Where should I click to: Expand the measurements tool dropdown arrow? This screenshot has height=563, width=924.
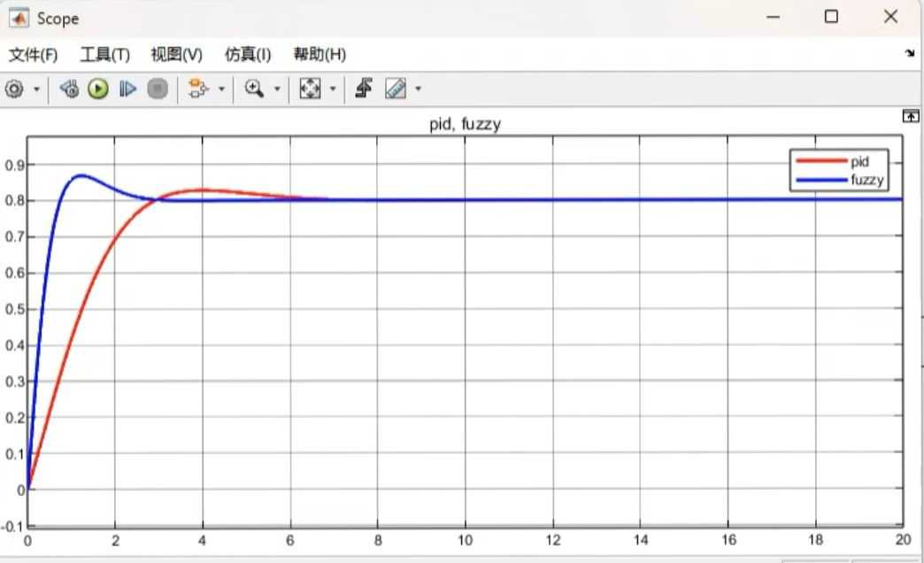(418, 89)
